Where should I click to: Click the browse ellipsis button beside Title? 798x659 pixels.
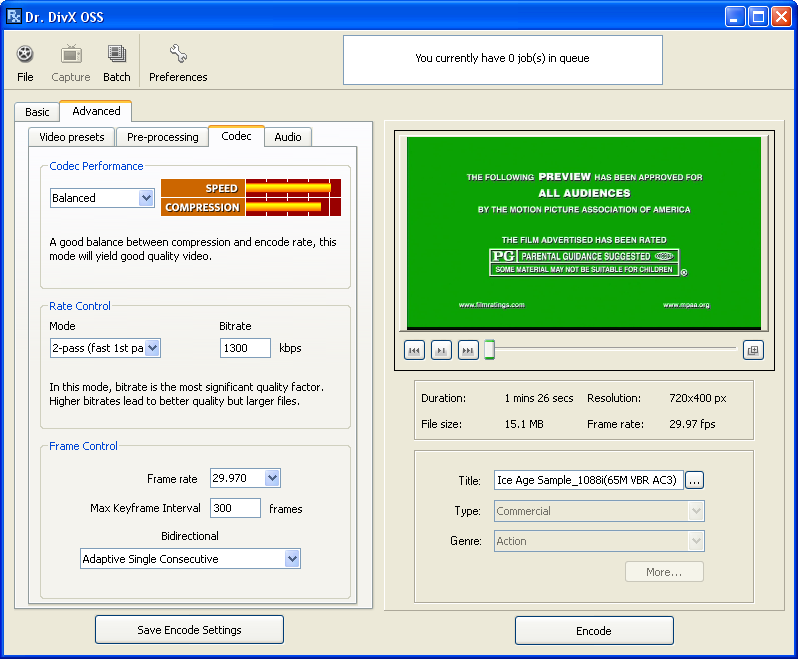[x=695, y=480]
